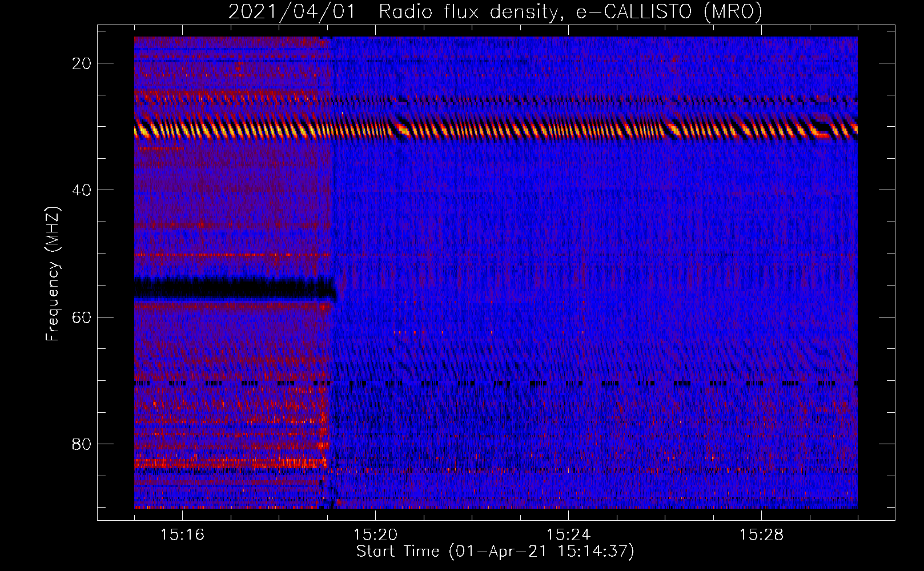Click the 15:16 time tick label

(x=182, y=534)
